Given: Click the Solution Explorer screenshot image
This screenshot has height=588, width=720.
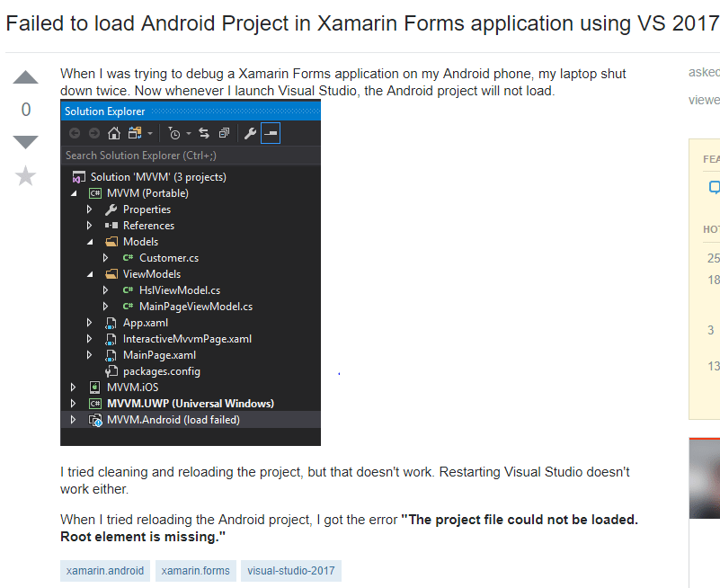Looking at the screenshot, I should point(191,272).
